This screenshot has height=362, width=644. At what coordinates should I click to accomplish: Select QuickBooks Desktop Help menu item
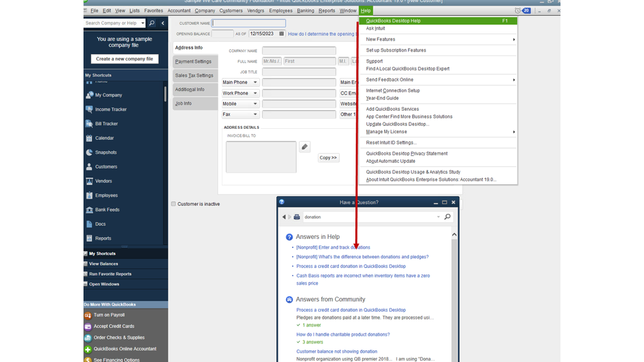(438, 21)
